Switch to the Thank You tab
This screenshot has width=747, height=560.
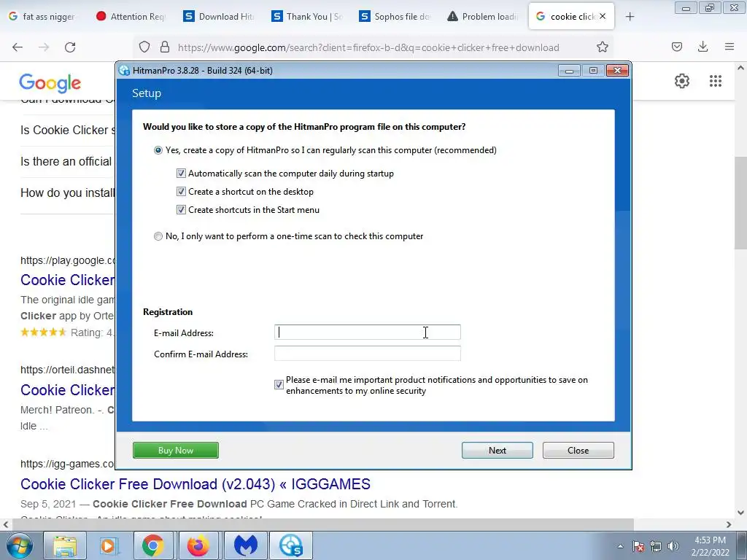tap(306, 17)
